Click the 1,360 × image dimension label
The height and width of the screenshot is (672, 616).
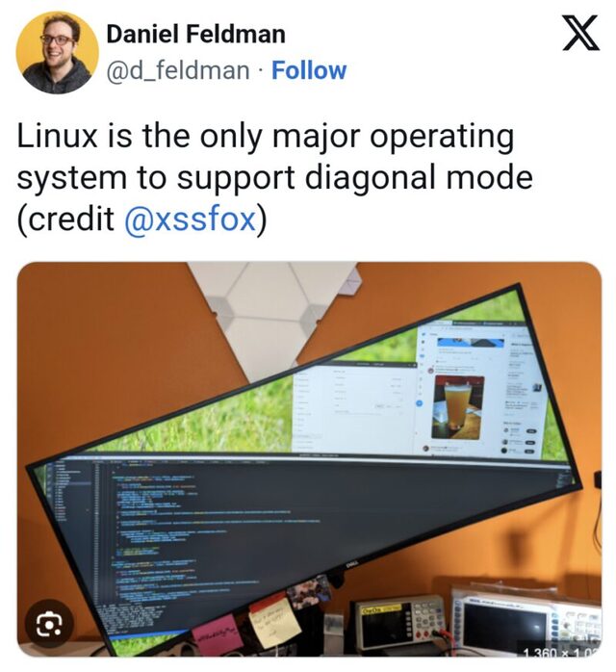(559, 652)
